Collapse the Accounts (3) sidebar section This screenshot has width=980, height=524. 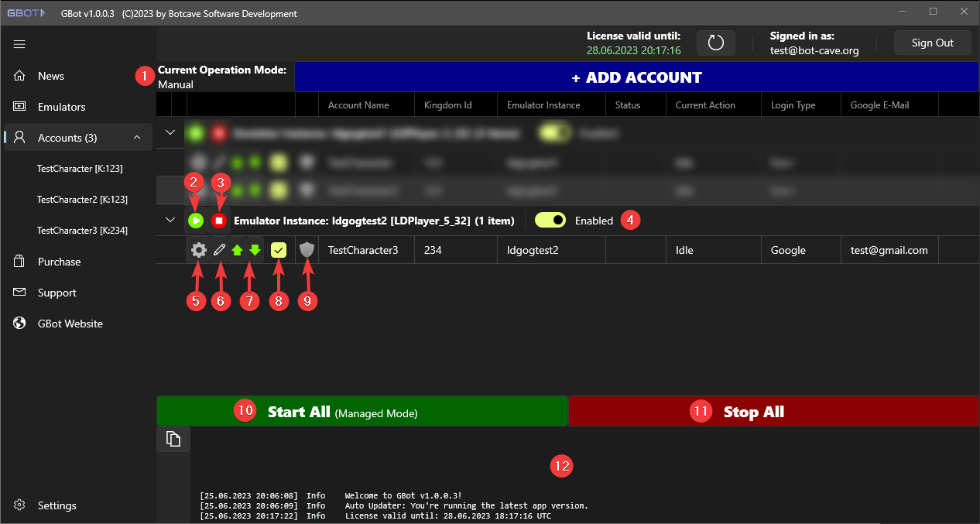point(137,138)
